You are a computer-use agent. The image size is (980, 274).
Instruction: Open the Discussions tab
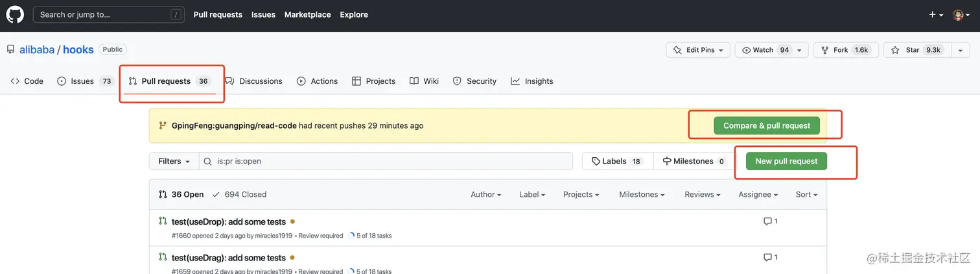[253, 81]
